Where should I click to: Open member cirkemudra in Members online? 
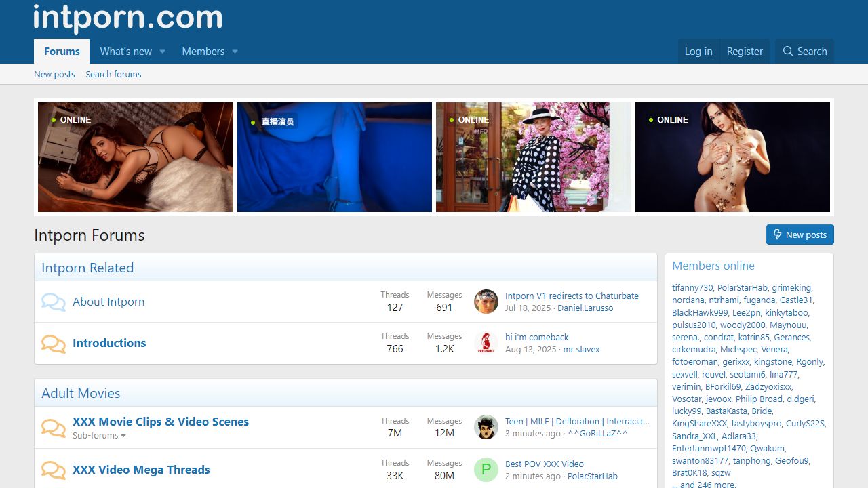(x=694, y=349)
